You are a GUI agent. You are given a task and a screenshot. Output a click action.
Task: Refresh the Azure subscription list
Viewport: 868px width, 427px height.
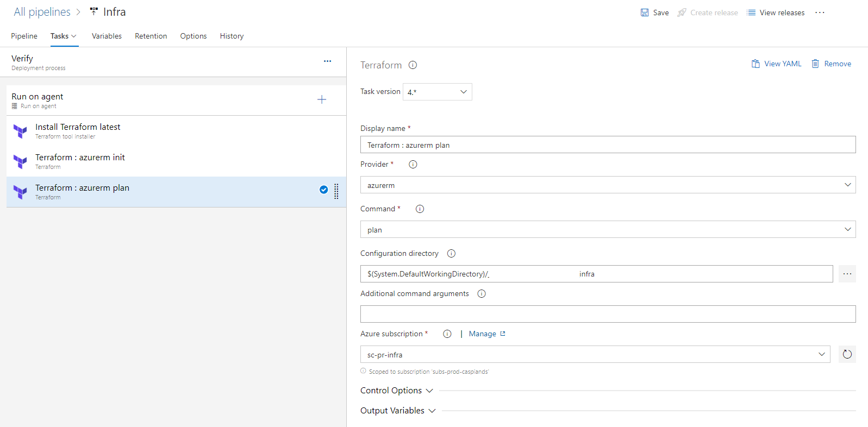click(x=847, y=354)
